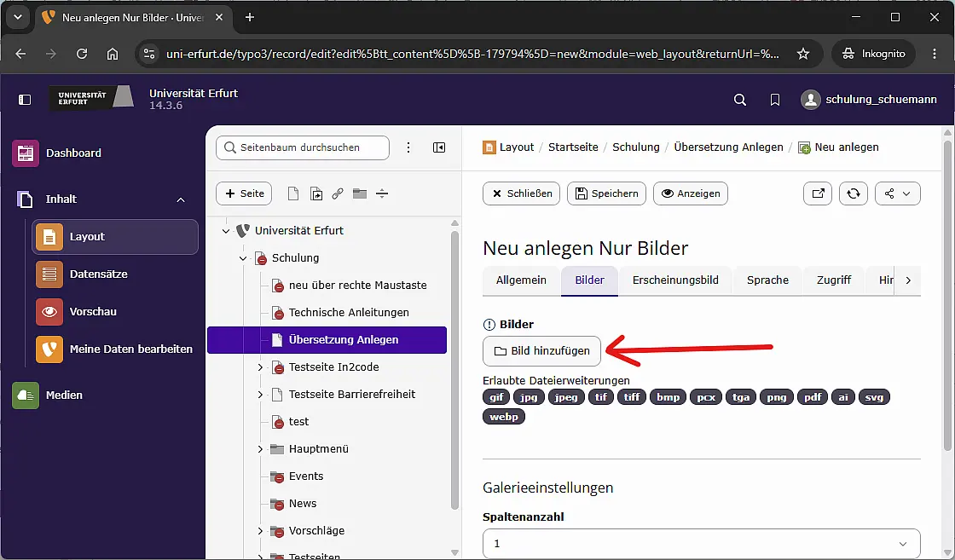Screen dimensions: 955x560
Task: Select the standard page icon in tree toolbar
Action: click(293, 193)
